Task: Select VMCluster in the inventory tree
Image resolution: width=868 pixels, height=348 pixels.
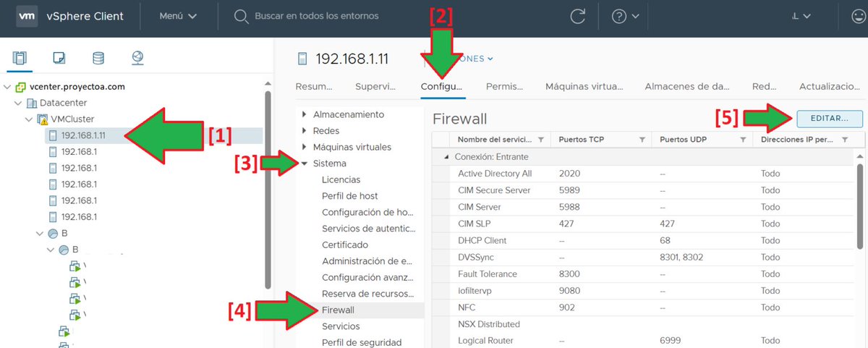Action: coord(72,119)
